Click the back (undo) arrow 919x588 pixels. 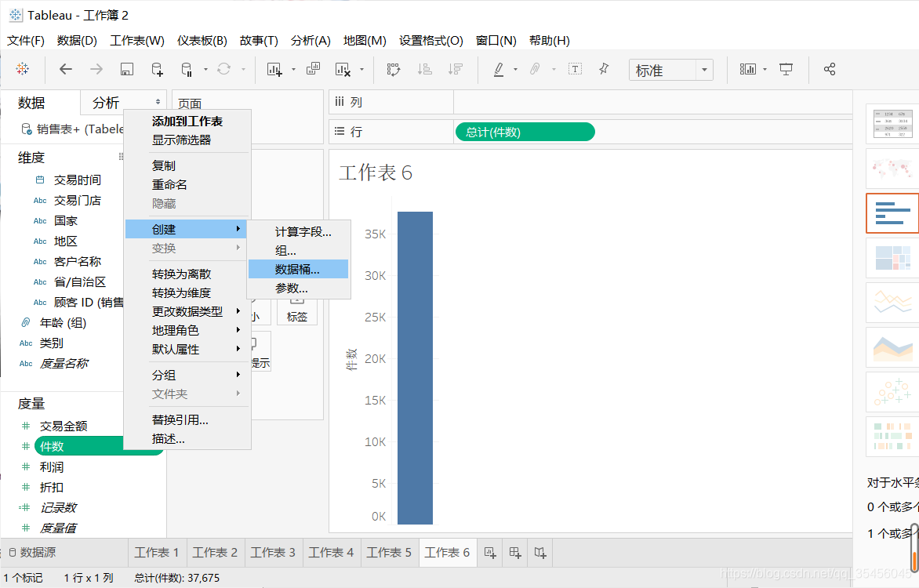[x=66, y=69]
